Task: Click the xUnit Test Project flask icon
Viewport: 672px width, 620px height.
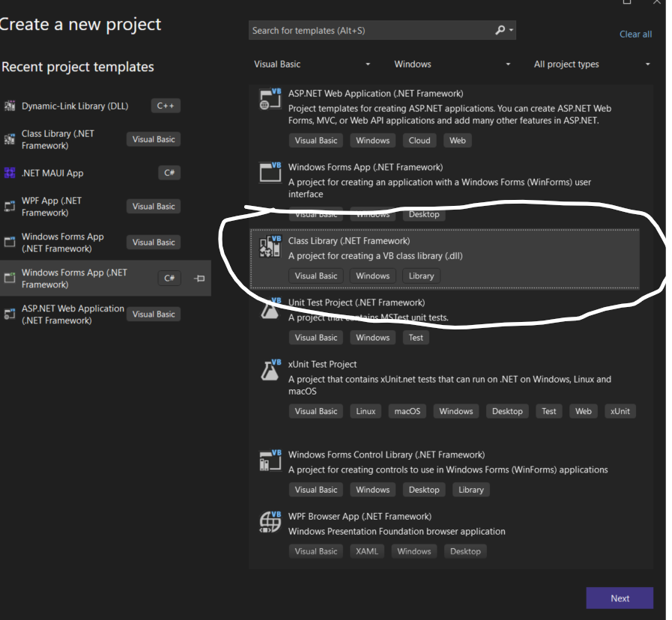Action: coord(270,370)
